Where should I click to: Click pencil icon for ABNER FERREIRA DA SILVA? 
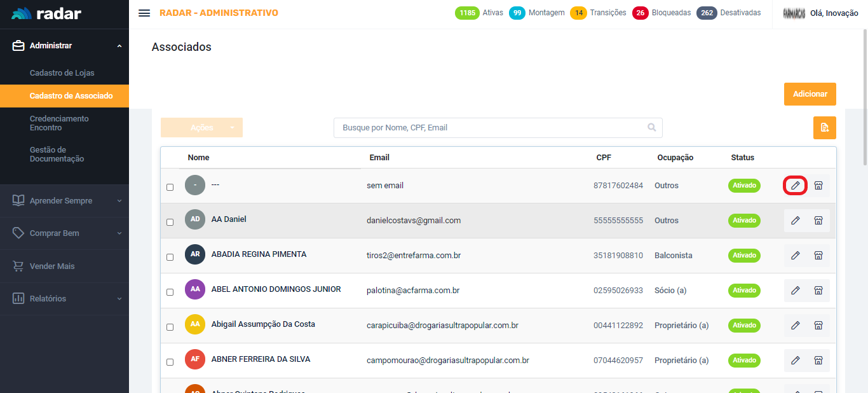(x=795, y=361)
